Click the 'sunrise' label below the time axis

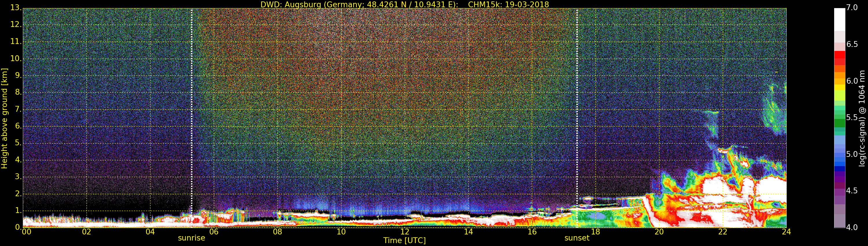pos(191,238)
